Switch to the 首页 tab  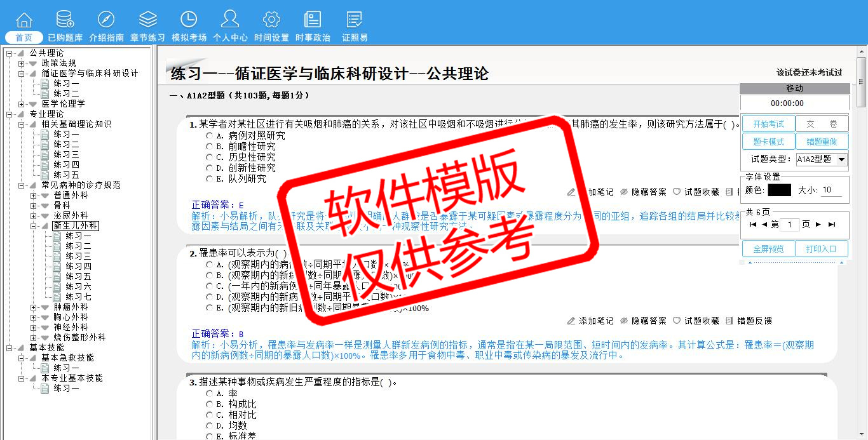click(24, 37)
